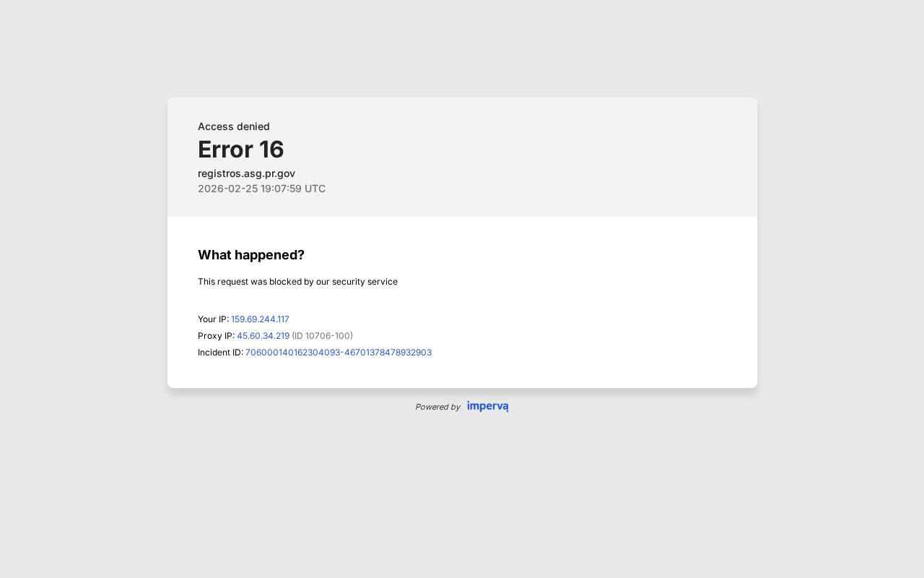
Task: Click the blocked request explanation message
Action: click(297, 282)
